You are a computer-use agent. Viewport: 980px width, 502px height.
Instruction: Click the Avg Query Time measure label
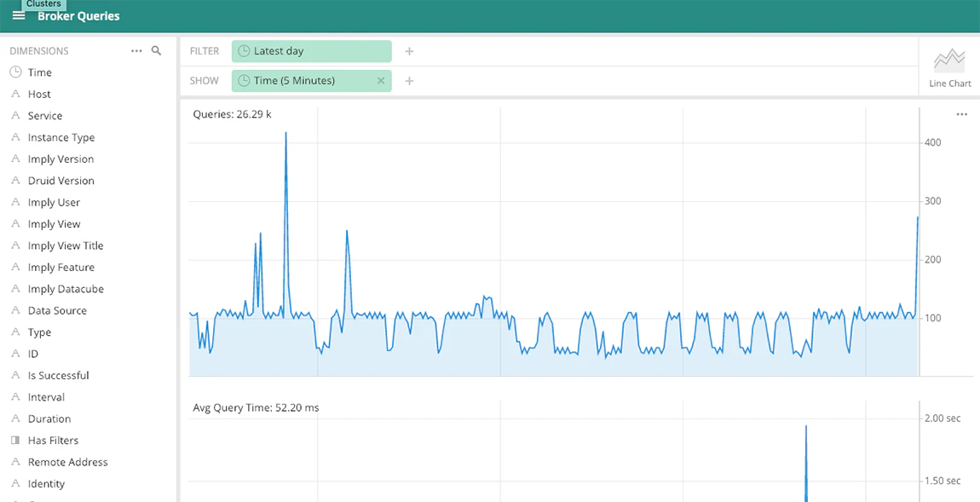pyautogui.click(x=256, y=408)
